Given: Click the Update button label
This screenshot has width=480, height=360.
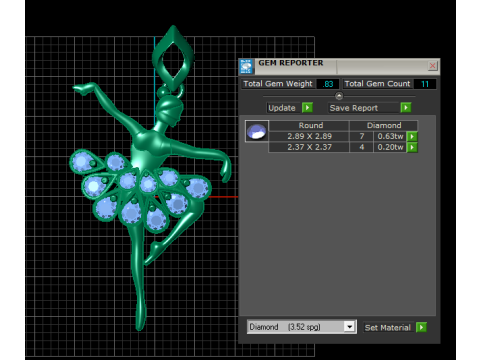Looking at the screenshot, I should pos(282,108).
